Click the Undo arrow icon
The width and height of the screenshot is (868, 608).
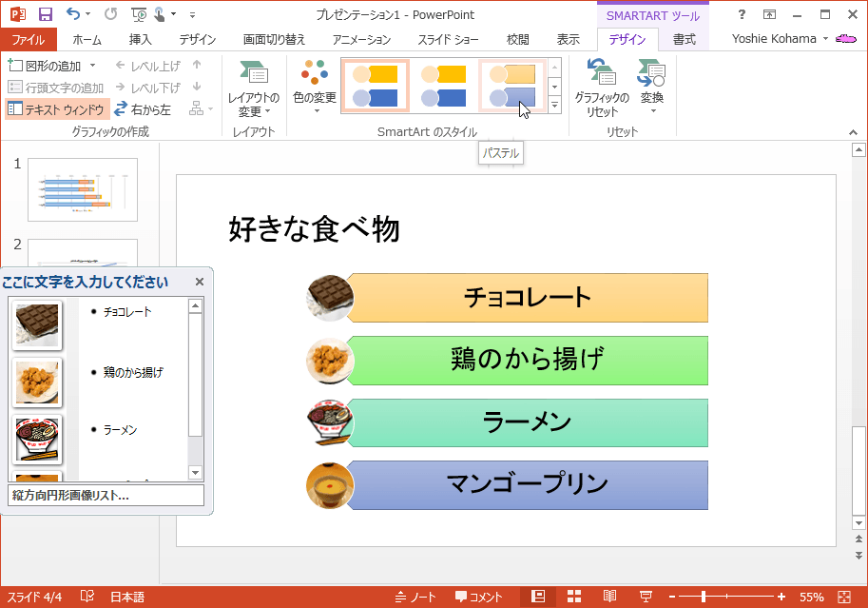click(x=73, y=14)
